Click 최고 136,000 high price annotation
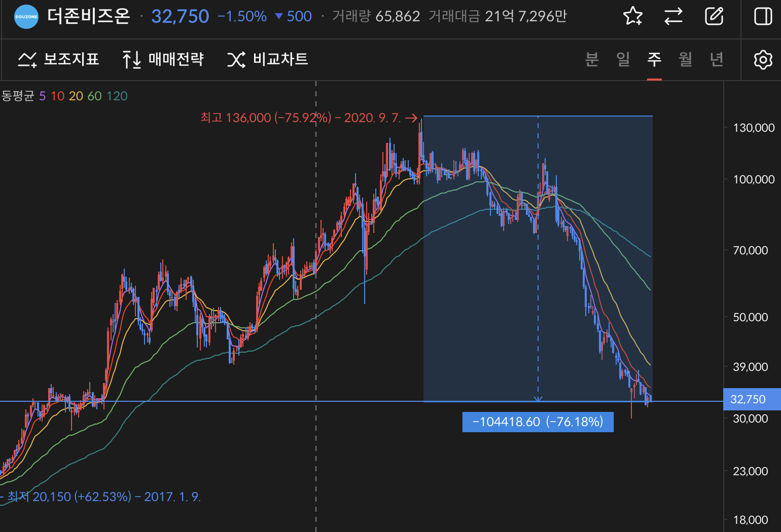Image resolution: width=781 pixels, height=532 pixels. pos(309,118)
